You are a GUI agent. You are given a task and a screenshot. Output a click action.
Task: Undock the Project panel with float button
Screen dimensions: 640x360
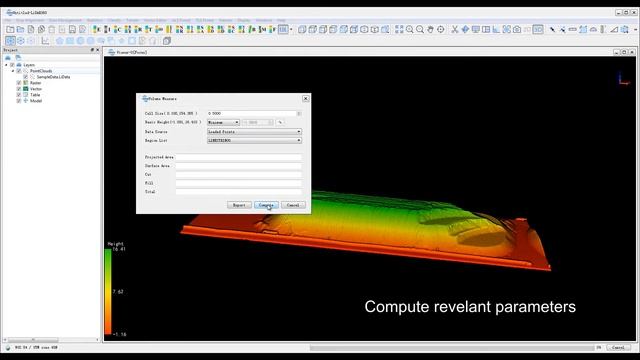(x=92, y=50)
